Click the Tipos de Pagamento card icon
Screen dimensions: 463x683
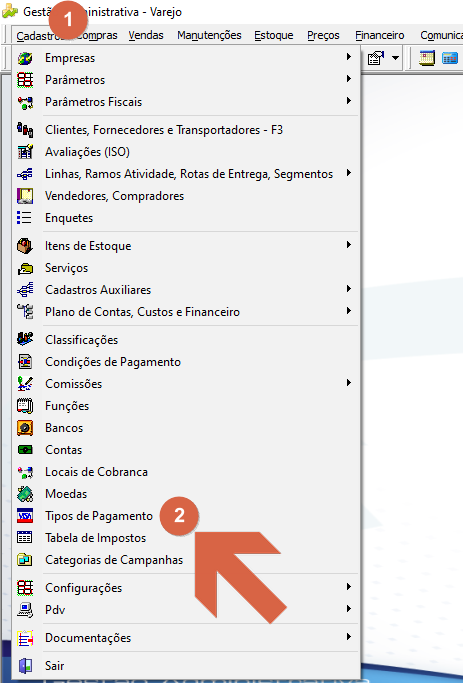point(25,516)
